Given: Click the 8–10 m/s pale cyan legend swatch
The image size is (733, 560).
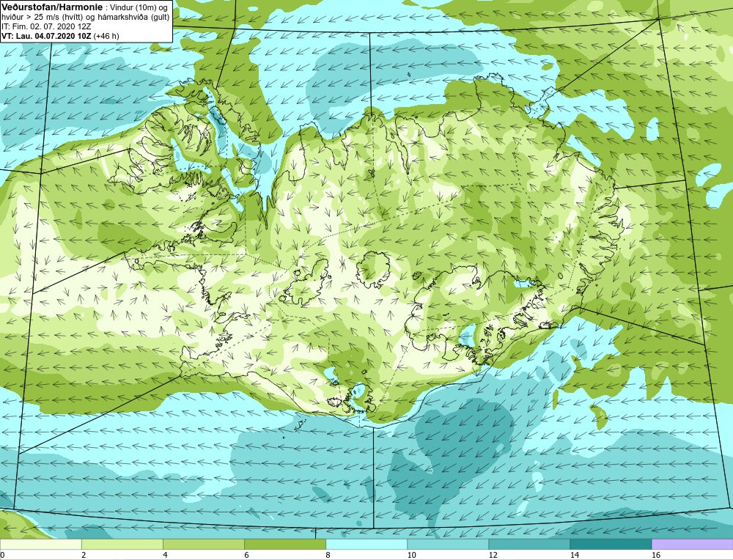Looking at the screenshot, I should pos(366,544).
